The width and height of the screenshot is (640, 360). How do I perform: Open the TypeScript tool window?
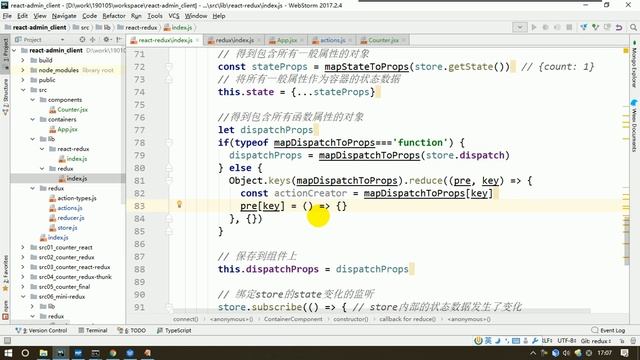pyautogui.click(x=174, y=330)
